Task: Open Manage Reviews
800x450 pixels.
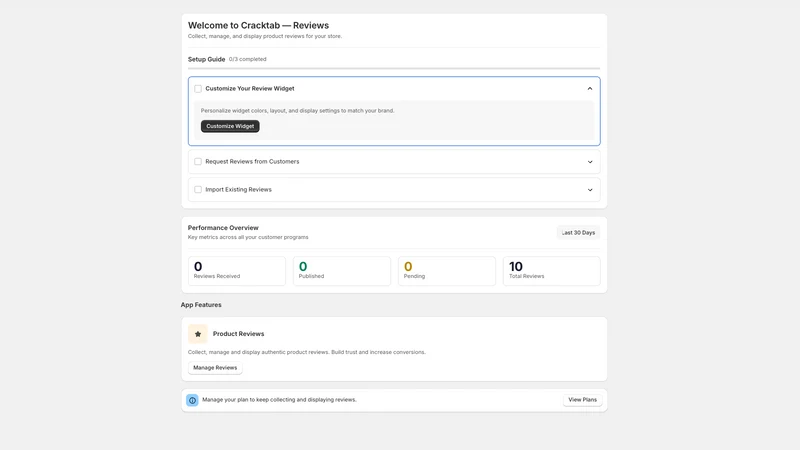Action: pos(215,368)
